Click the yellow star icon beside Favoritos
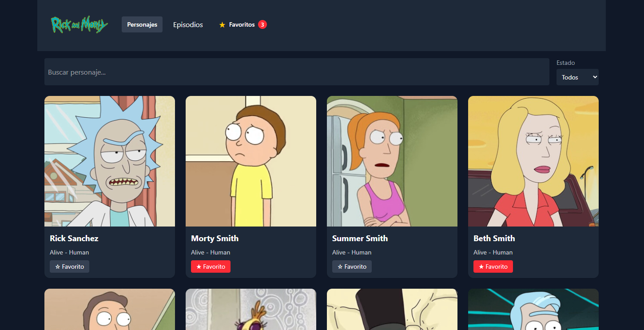Viewport: 644px width, 330px height. coord(223,25)
